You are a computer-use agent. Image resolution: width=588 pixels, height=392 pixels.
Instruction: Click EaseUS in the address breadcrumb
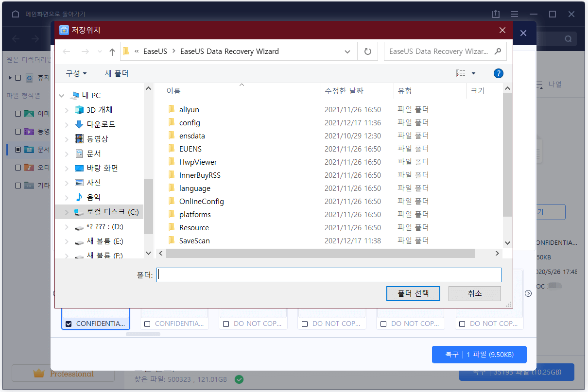155,51
